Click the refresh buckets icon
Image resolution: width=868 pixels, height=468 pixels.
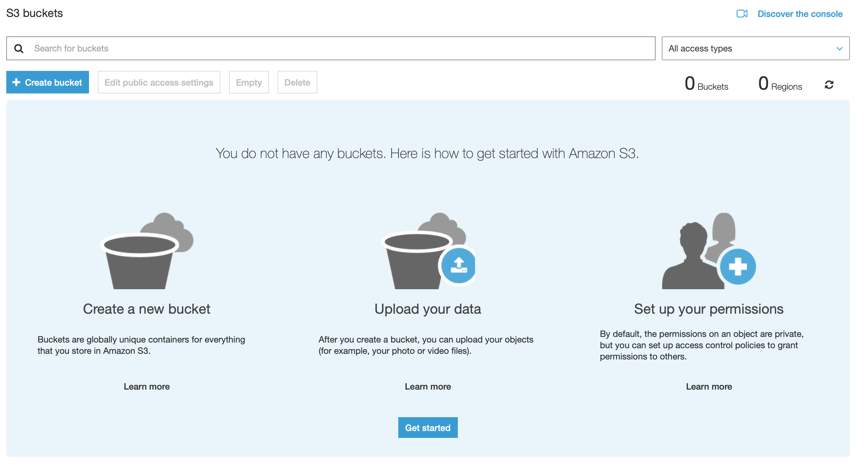pos(829,84)
